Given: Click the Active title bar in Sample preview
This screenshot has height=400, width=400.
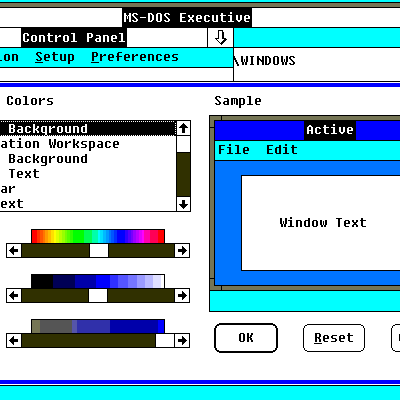Looking at the screenshot, I should coord(307,130).
